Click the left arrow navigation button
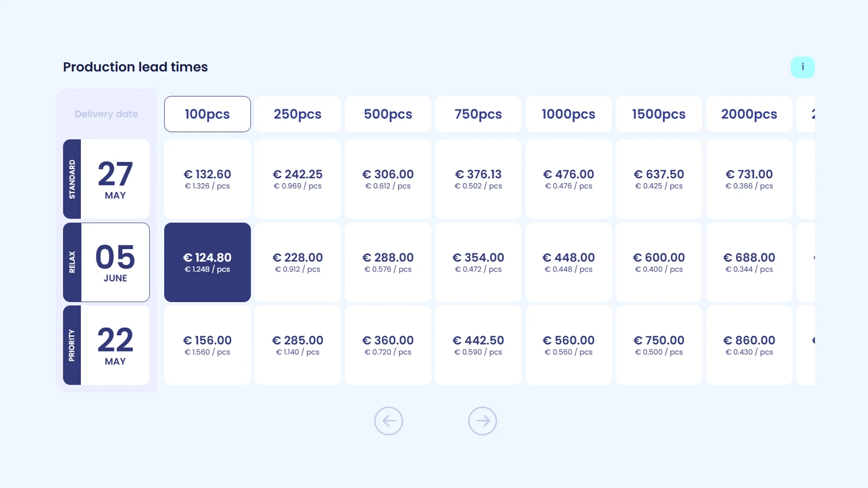Screen dimensions: 868x488 [388, 421]
